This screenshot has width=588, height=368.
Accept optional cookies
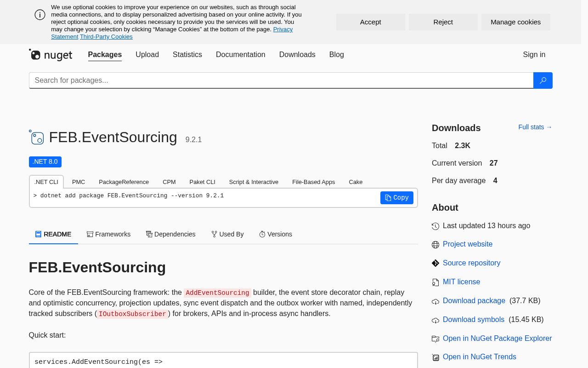[x=371, y=22]
